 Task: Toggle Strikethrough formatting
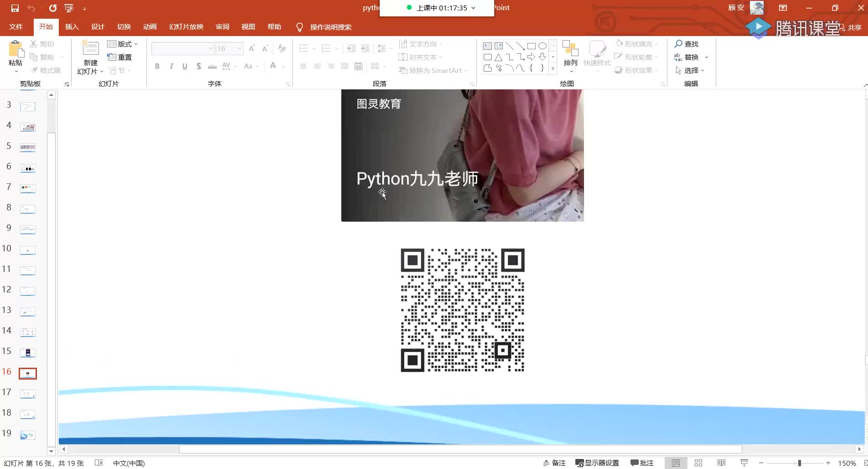coord(212,66)
